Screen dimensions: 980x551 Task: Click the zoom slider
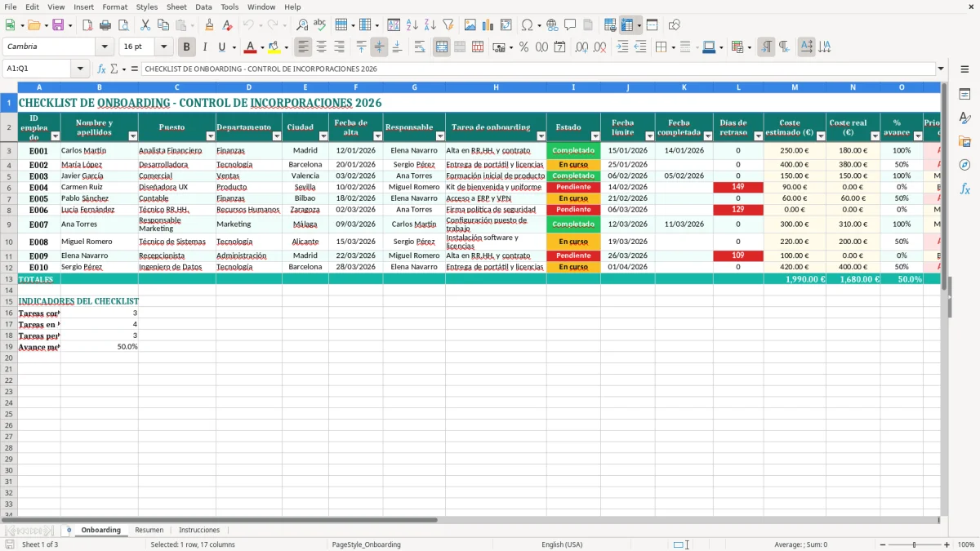pos(914,544)
